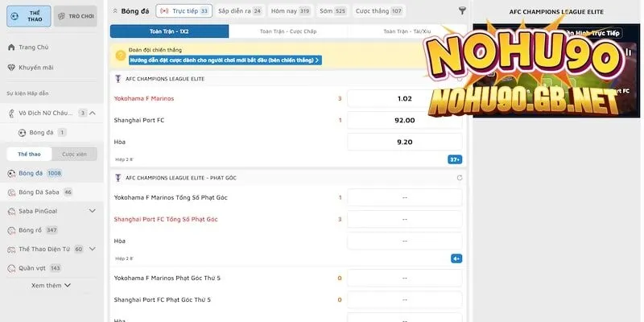Select the Sắp diễn ra tab
This screenshot has width=644, height=322.
point(240,11)
